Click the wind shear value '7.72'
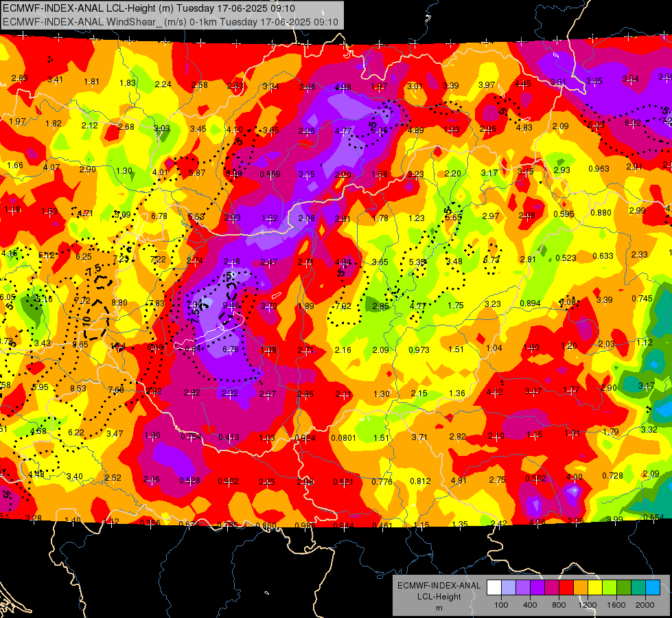This screenshot has height=618, width=672. point(82,300)
